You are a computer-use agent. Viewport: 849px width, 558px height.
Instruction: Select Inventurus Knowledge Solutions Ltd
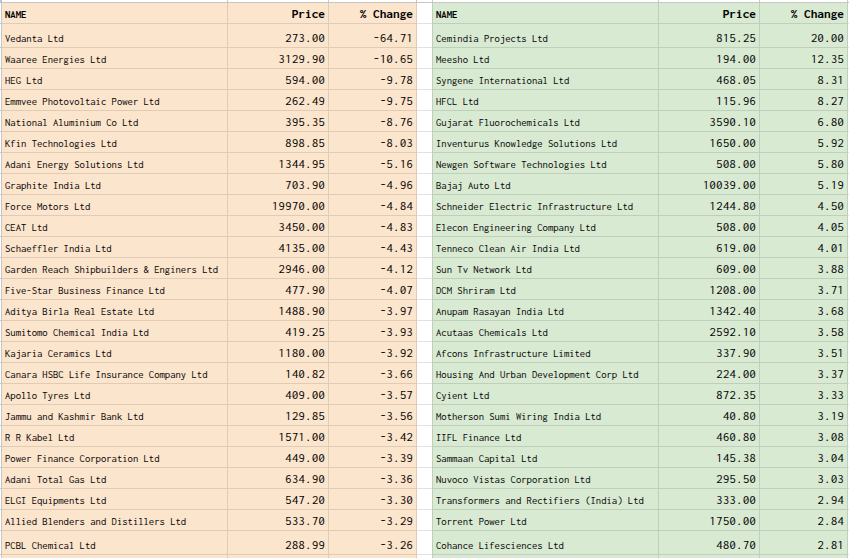[x=545, y=143]
